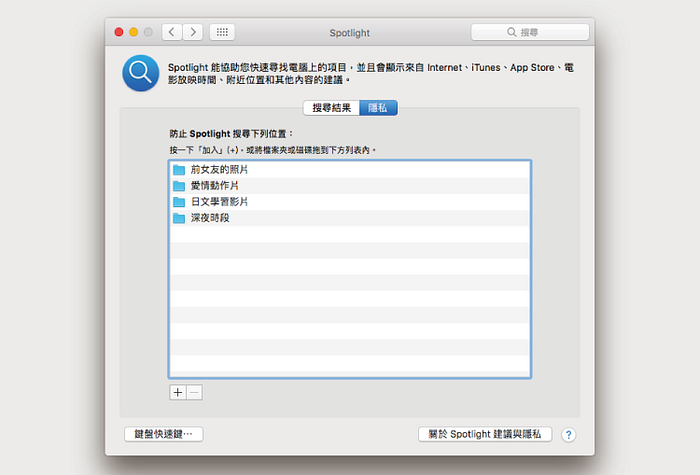Open 鍵盤快速鍵… settings
The width and height of the screenshot is (700, 475).
click(x=163, y=434)
